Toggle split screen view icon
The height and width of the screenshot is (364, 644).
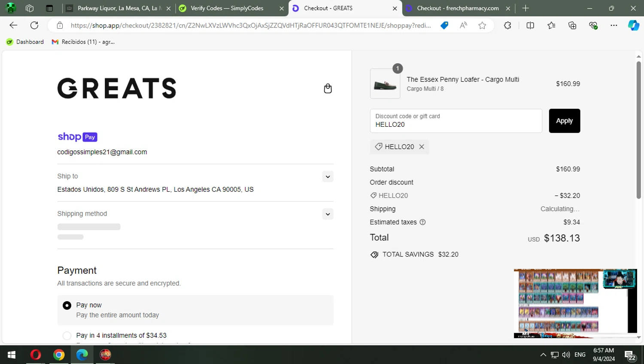click(530, 25)
